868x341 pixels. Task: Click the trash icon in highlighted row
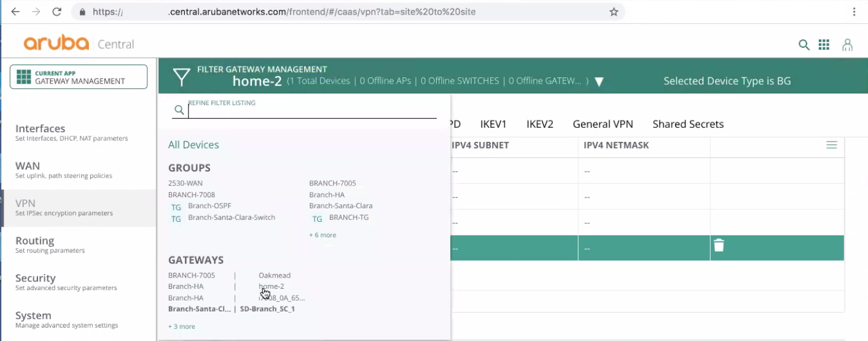pos(719,246)
